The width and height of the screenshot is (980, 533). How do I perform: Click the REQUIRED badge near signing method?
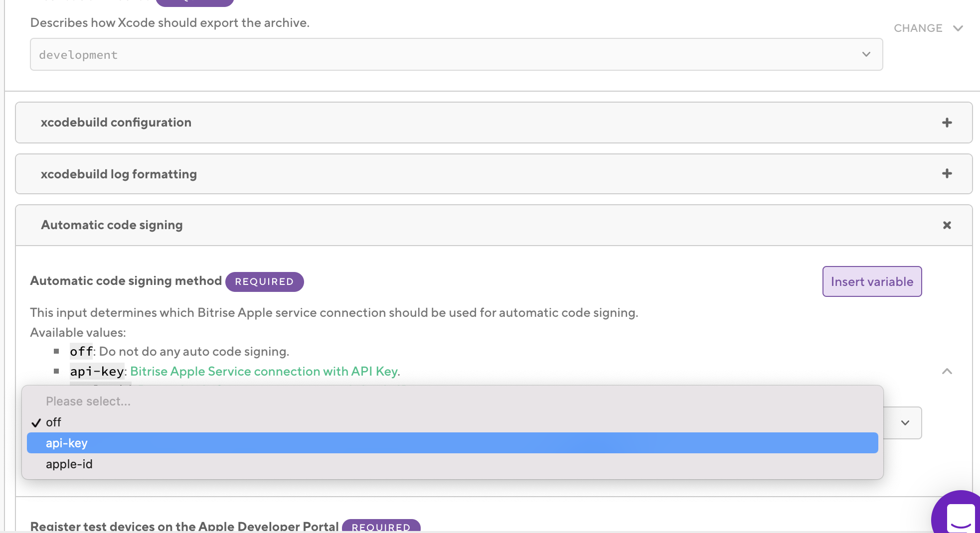click(265, 281)
